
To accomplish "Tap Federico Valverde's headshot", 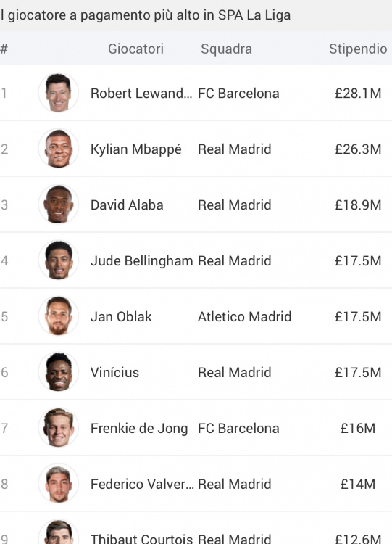I will (58, 484).
